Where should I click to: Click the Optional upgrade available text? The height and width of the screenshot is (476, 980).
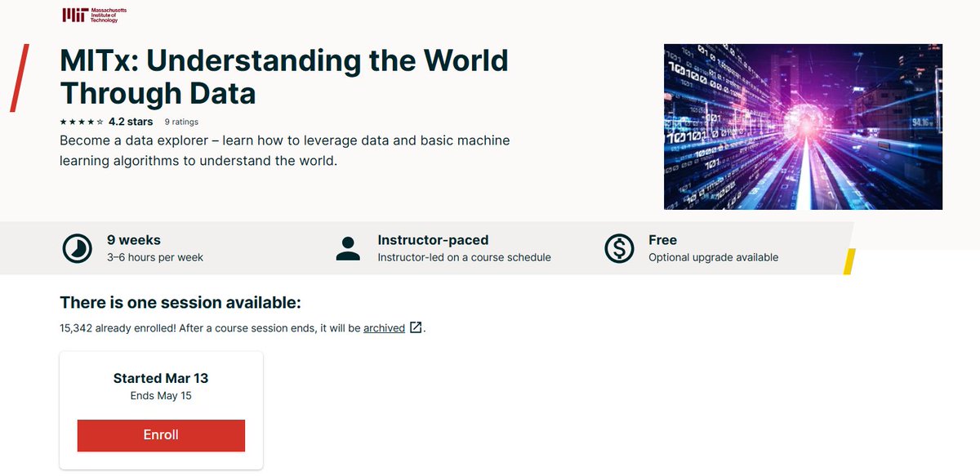[713, 257]
